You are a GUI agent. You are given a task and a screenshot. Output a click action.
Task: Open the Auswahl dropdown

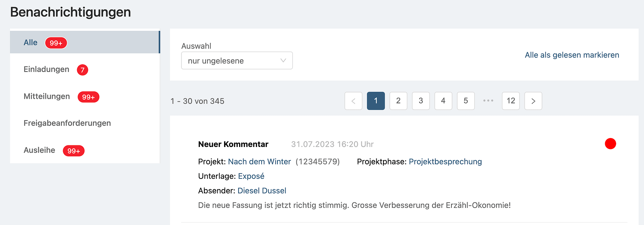pyautogui.click(x=236, y=61)
